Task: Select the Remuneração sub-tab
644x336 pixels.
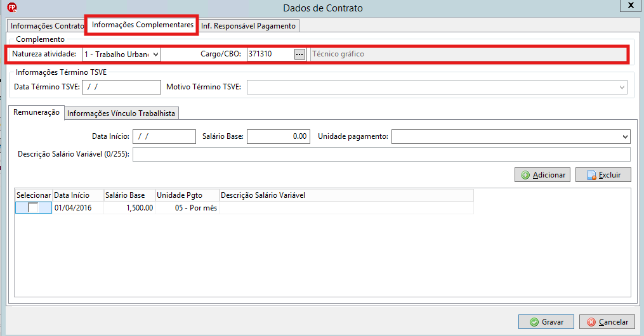Action: (36, 112)
